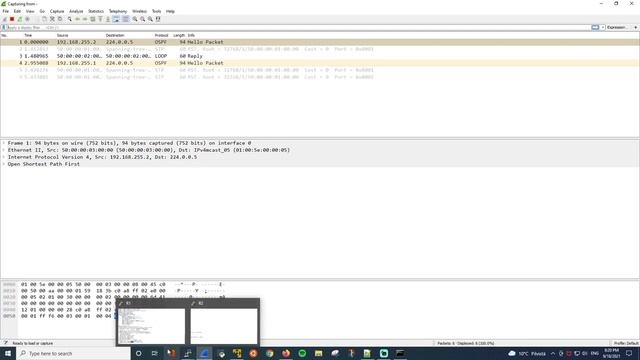
Task: Add a filter button with the plus icon
Action: [636, 27]
